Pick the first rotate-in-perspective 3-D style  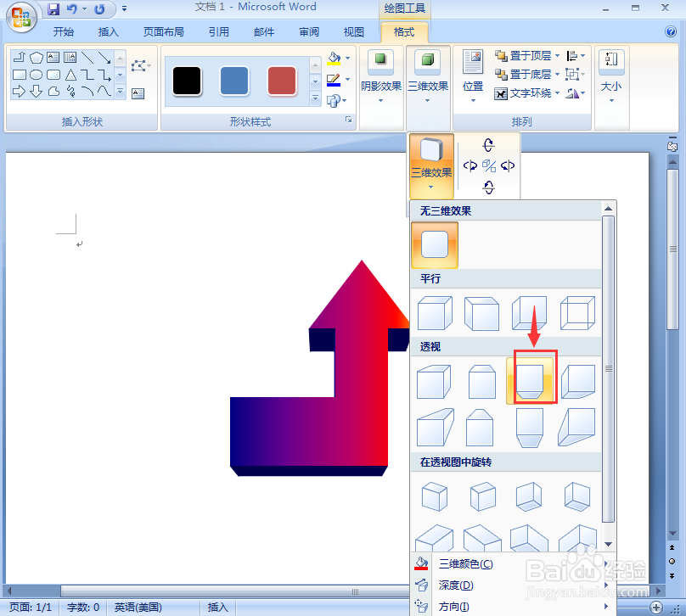pyautogui.click(x=435, y=496)
